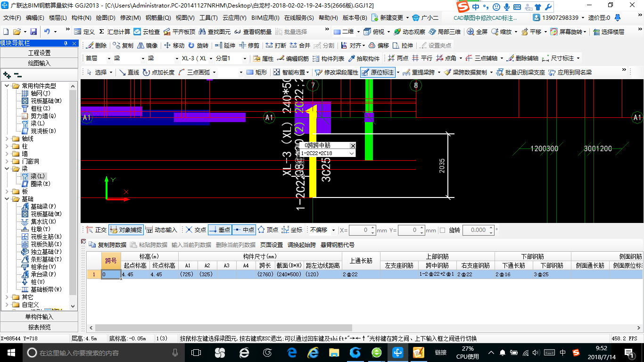Select the 延伸 extend tool

coord(225,46)
